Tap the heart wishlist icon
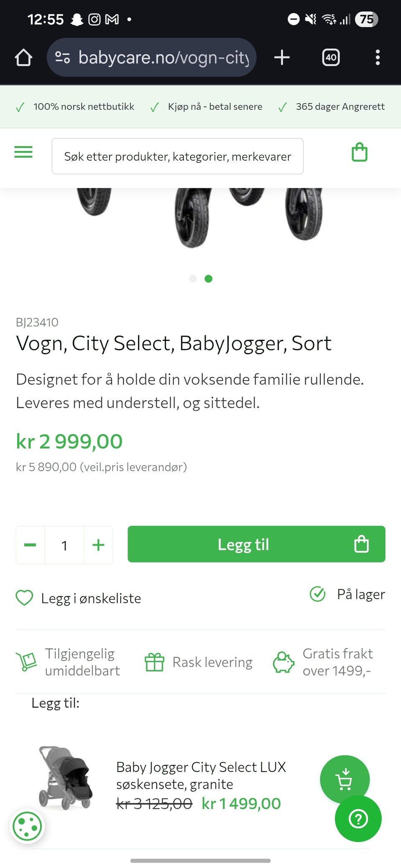Viewport: 401px width, 868px height. [24, 598]
